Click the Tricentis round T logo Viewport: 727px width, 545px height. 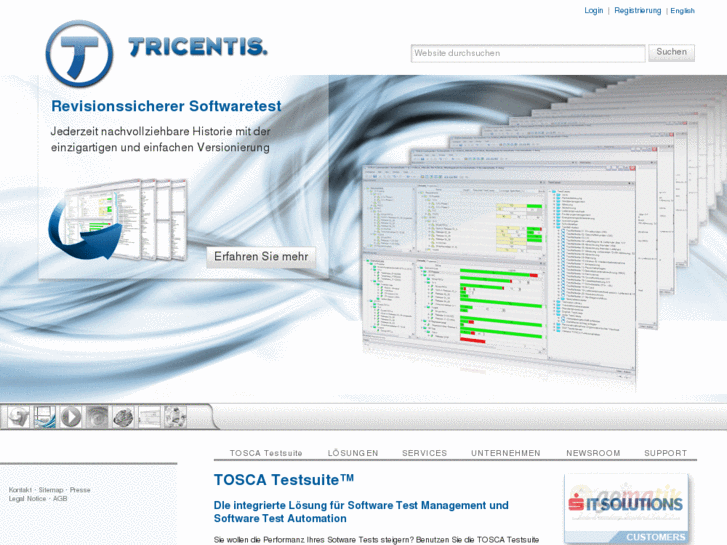click(79, 53)
